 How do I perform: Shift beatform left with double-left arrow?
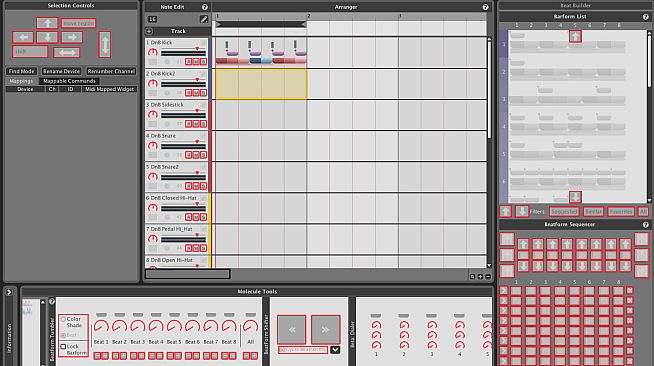coord(292,329)
